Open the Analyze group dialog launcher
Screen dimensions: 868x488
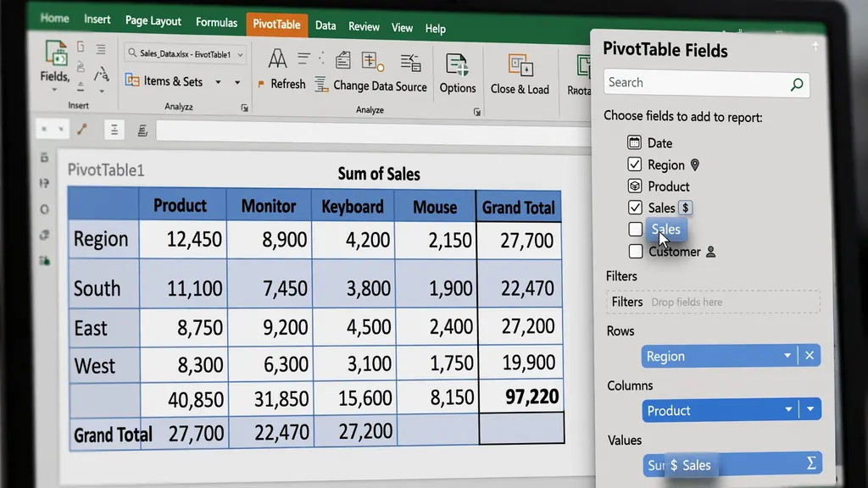[x=476, y=112]
